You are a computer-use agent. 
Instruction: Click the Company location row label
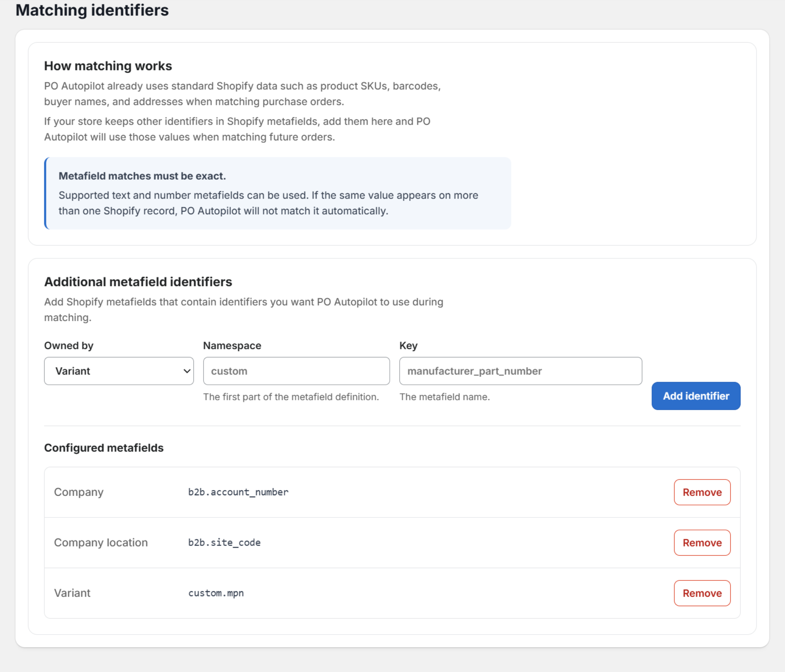(101, 542)
